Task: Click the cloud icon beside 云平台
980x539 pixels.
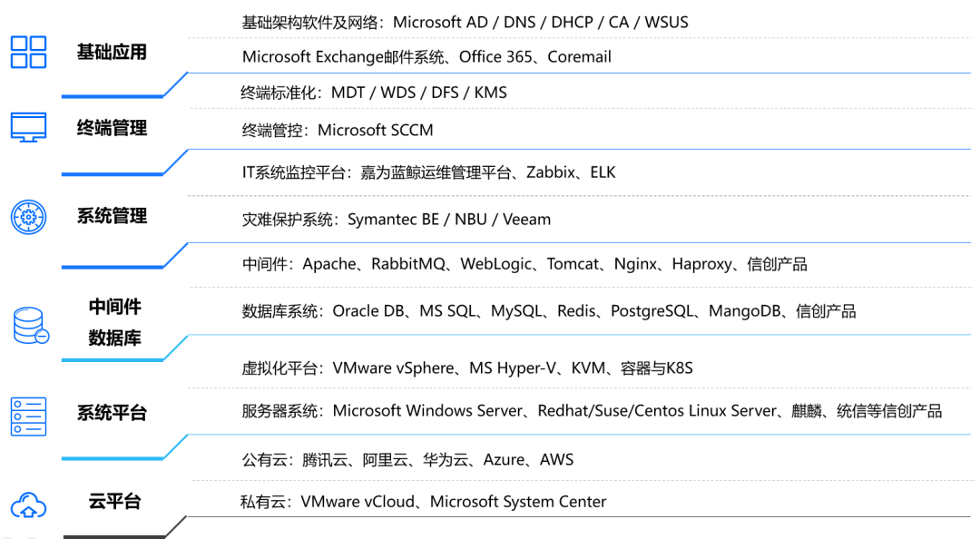Action: [29, 505]
